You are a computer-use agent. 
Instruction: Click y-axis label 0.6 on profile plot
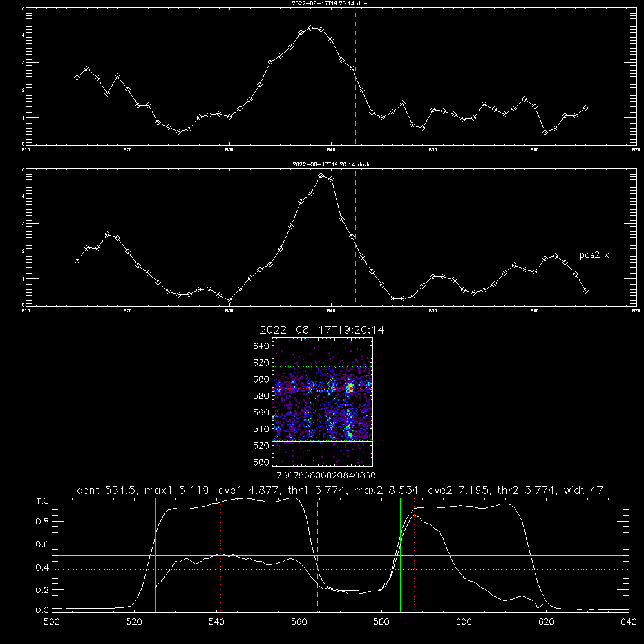coord(43,544)
